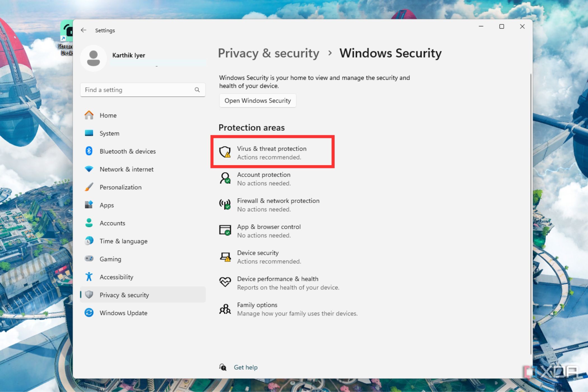The image size is (588, 392).
Task: Click the Bluetooth & devices icon in sidebar
Action: (89, 151)
